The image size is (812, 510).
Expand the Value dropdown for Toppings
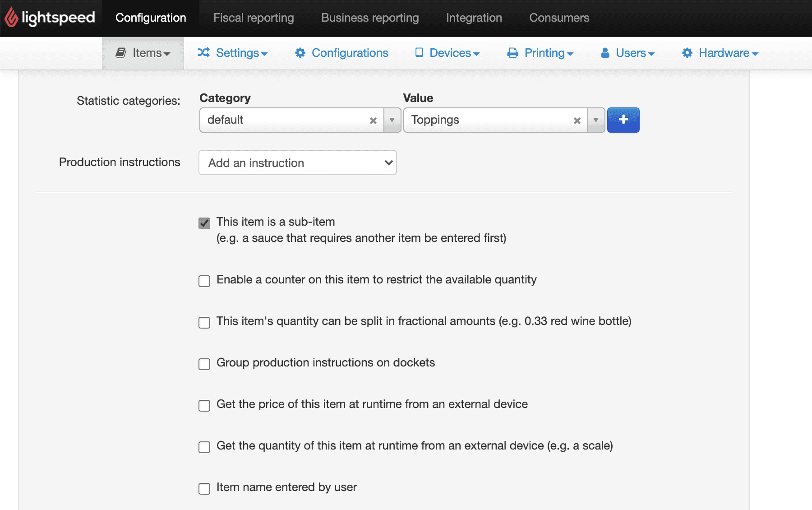click(x=596, y=120)
